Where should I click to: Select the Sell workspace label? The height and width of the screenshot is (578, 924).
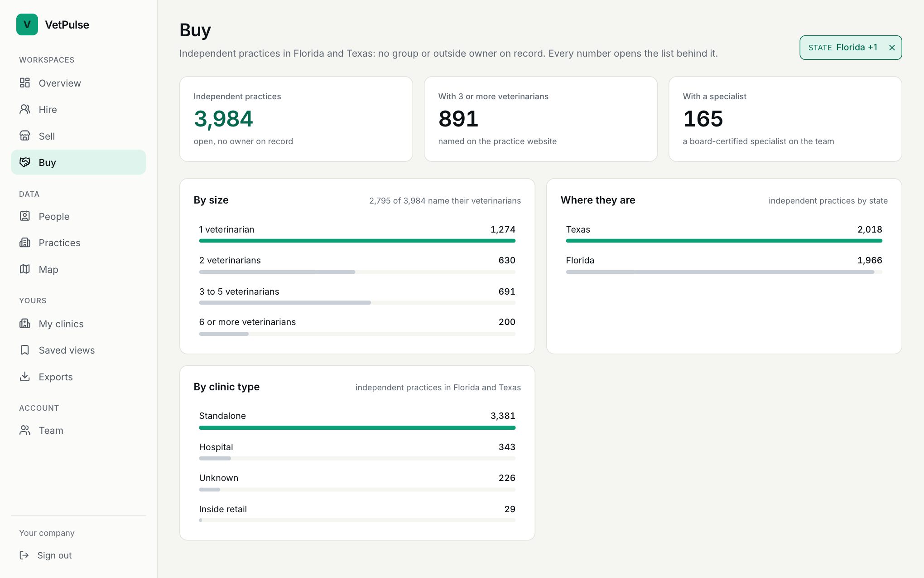[x=47, y=136]
